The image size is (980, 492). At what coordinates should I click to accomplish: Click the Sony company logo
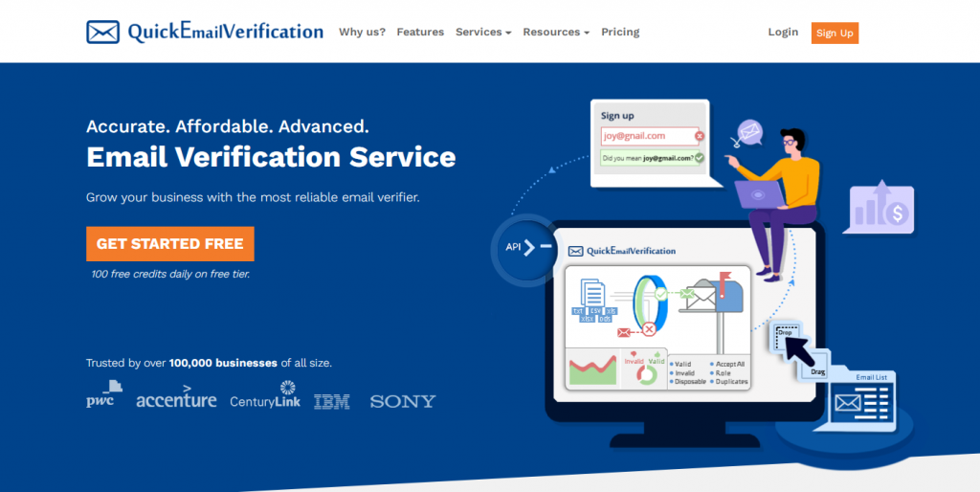pos(403,401)
